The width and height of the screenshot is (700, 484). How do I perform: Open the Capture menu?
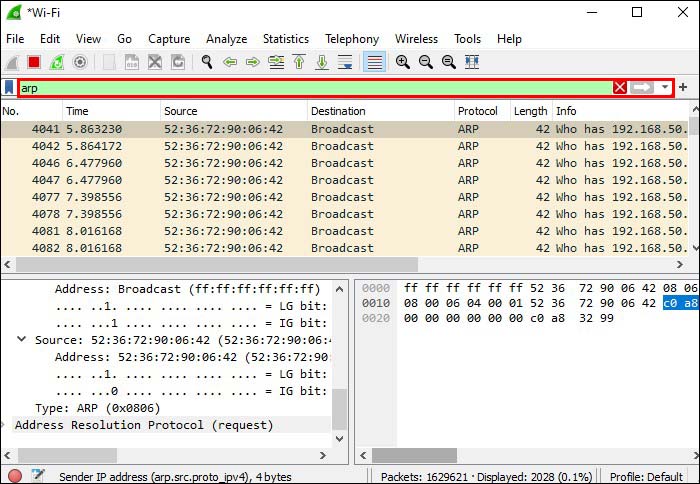coord(169,39)
